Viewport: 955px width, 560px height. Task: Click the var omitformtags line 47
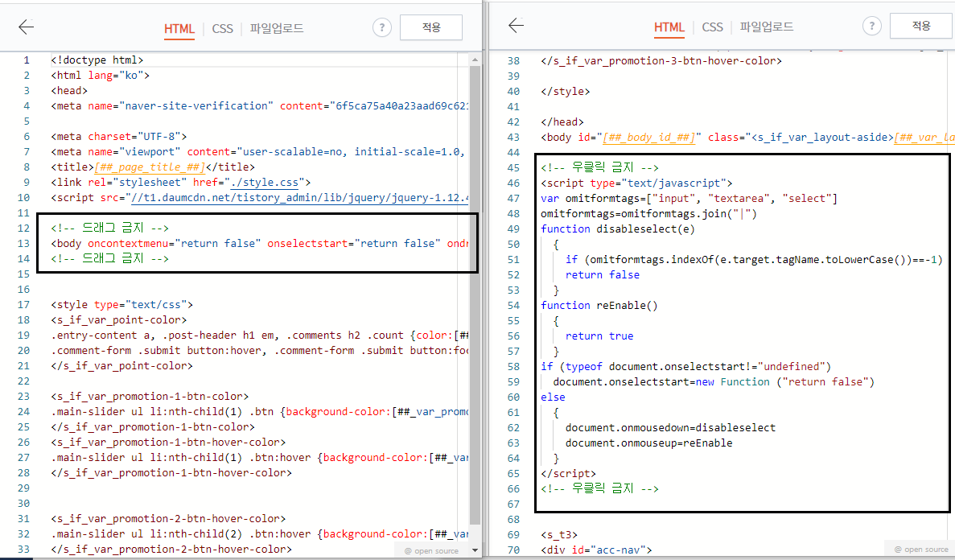[689, 198]
